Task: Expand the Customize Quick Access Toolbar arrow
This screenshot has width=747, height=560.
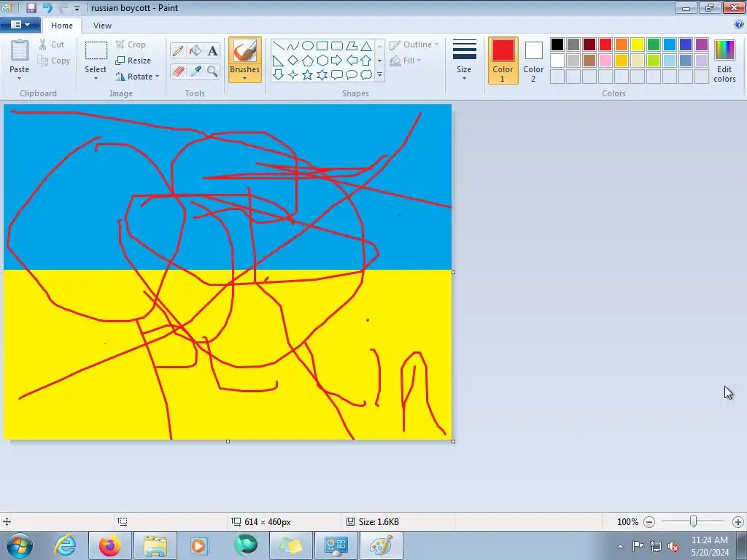Action: (77, 8)
